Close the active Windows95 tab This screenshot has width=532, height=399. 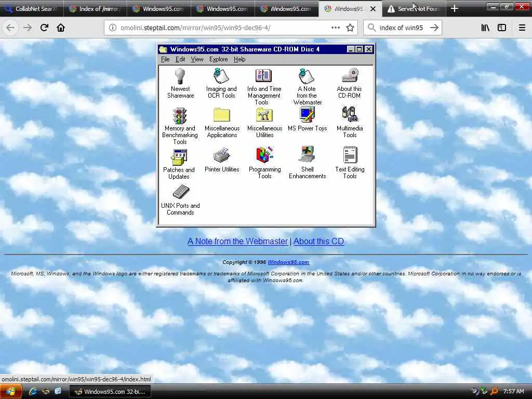tap(373, 9)
